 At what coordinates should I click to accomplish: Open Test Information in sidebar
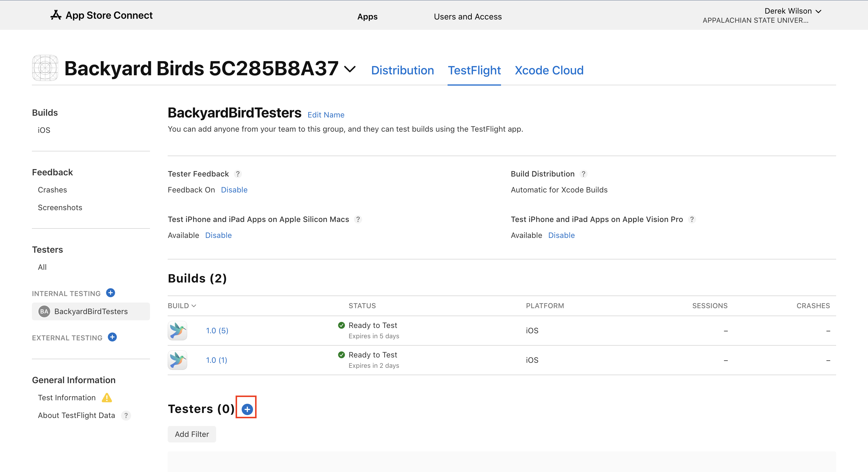pyautogui.click(x=67, y=398)
